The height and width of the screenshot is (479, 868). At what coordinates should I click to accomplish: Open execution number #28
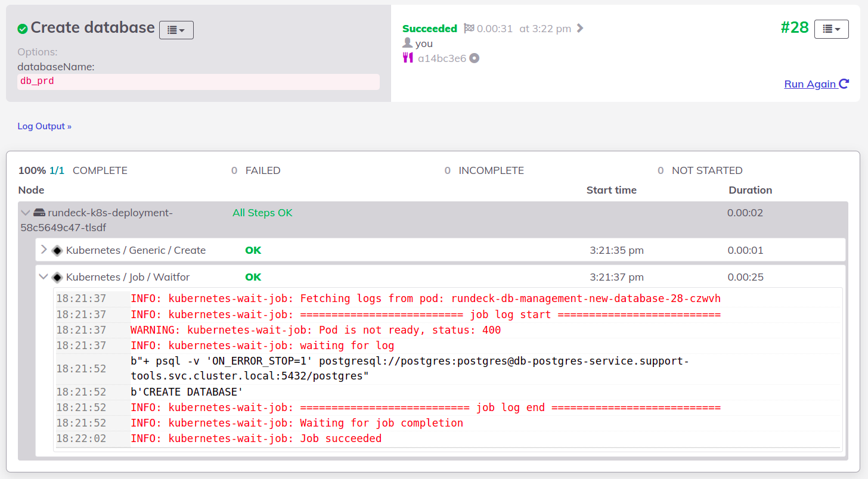pos(794,27)
